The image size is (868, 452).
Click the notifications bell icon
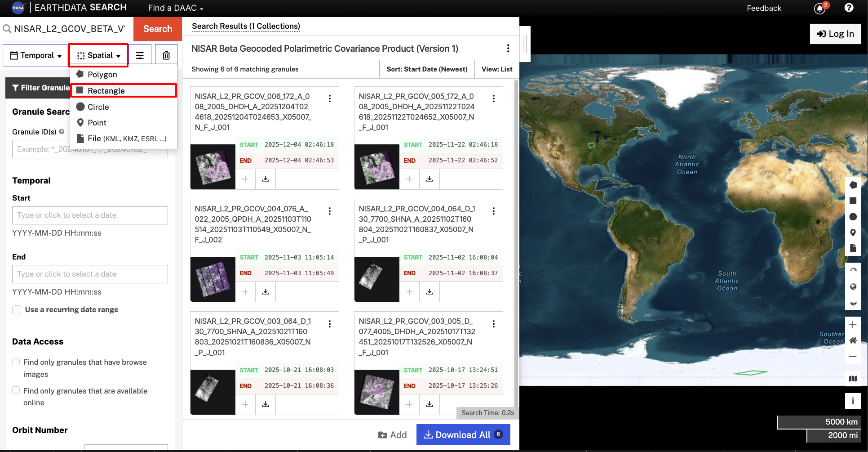819,8
